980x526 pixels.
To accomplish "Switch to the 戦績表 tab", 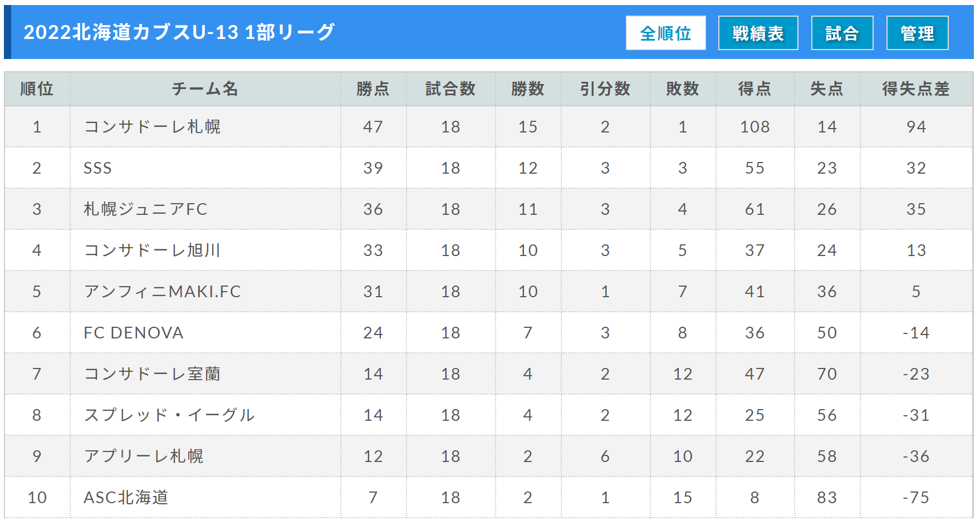I will [x=758, y=33].
